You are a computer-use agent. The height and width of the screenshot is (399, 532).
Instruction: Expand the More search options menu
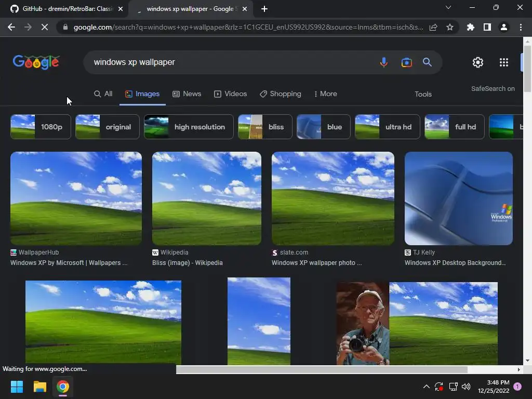click(325, 94)
